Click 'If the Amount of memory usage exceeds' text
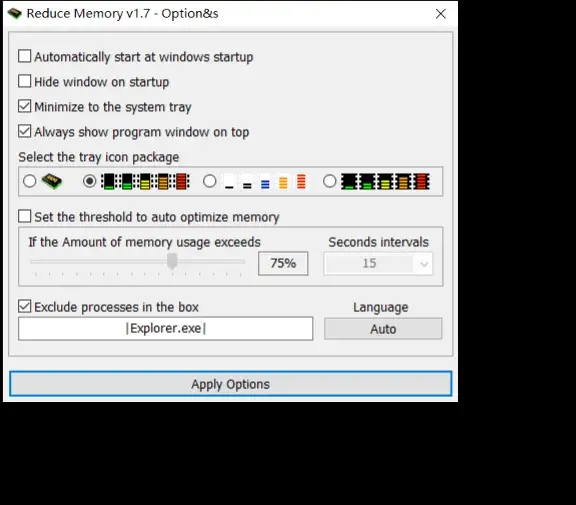This screenshot has width=576, height=505. pos(144,242)
